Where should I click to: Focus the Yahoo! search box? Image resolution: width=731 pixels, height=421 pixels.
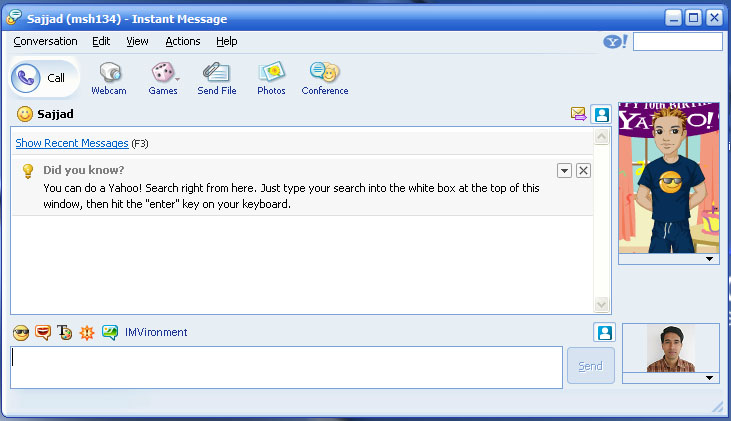[x=678, y=41]
